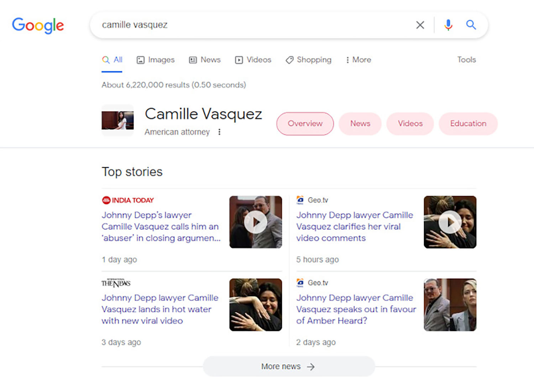Go to the Videos search tab
Viewport: 534px width, 392px height.
(253, 60)
